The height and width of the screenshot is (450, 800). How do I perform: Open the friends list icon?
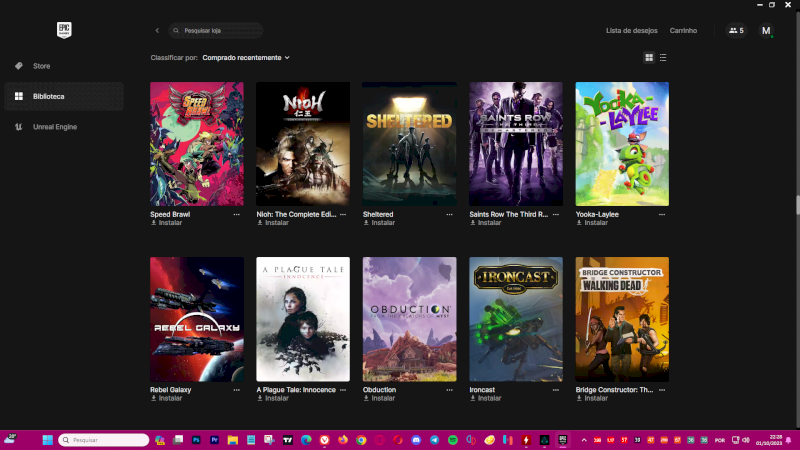(x=736, y=31)
